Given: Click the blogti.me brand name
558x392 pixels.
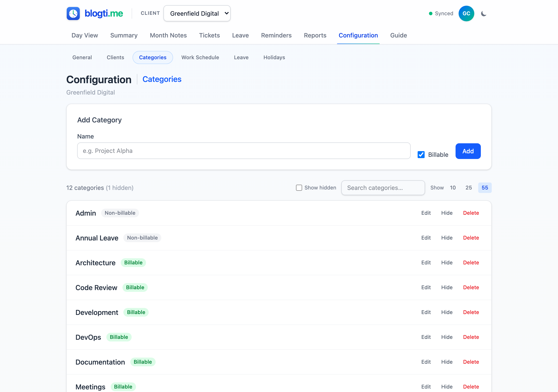Looking at the screenshot, I should [x=104, y=13].
